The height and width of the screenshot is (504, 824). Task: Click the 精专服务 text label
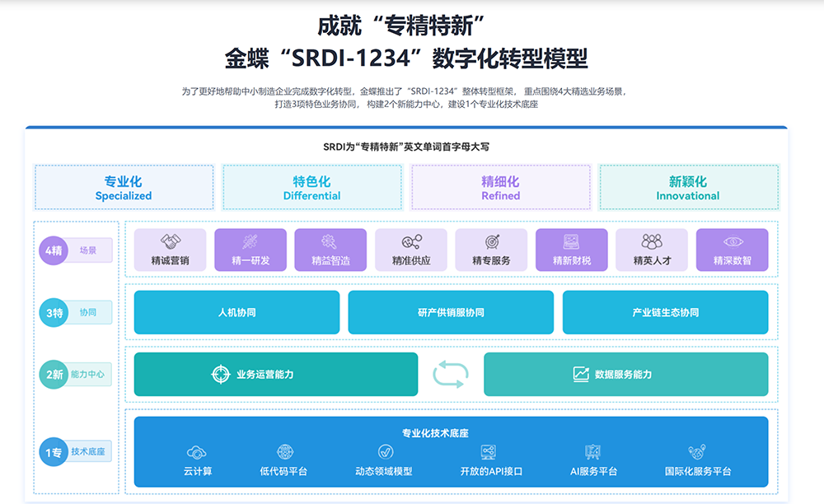point(491,260)
